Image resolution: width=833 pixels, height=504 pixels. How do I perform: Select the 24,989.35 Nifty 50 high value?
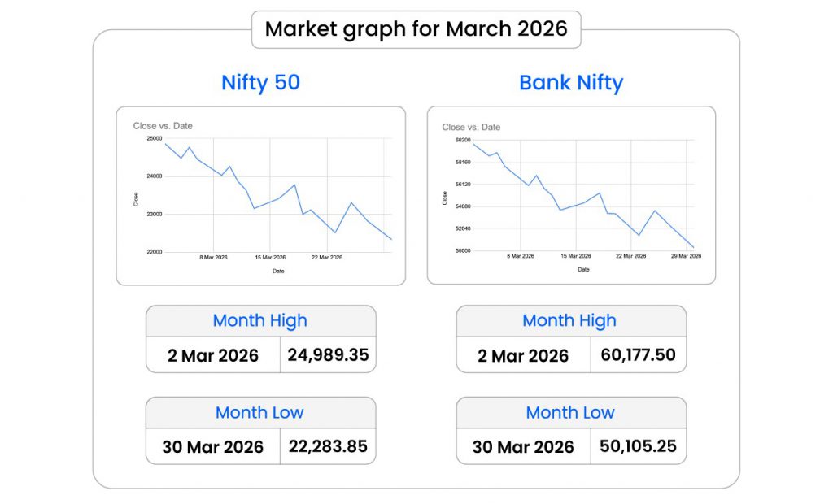click(328, 355)
